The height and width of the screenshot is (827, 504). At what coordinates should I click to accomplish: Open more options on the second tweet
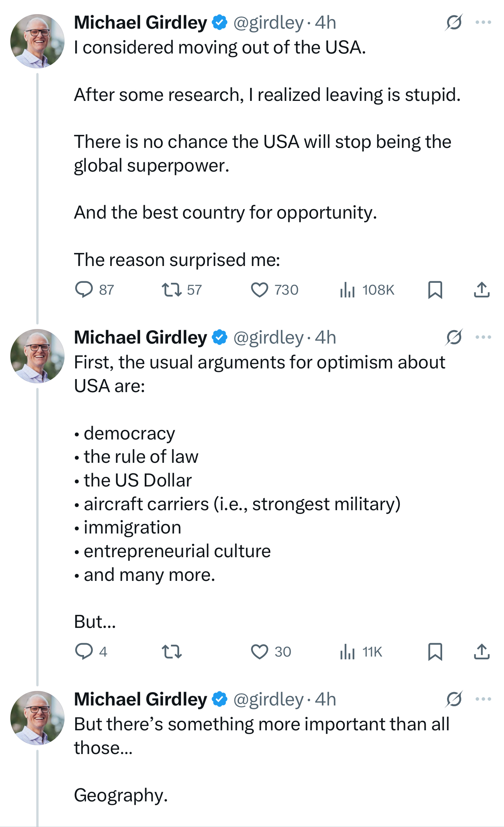pos(483,337)
